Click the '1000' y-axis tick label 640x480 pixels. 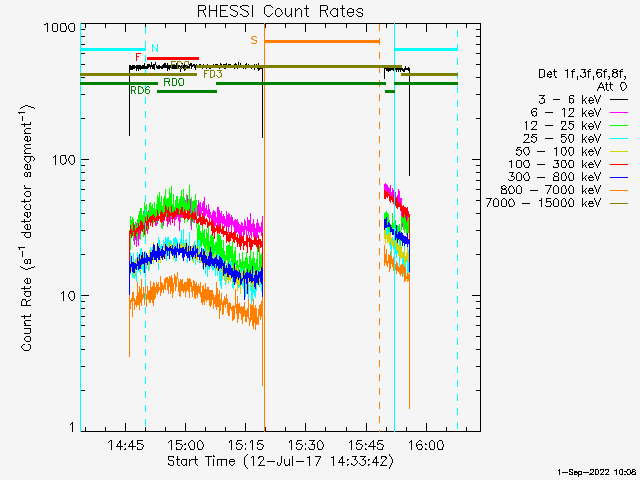coord(60,28)
